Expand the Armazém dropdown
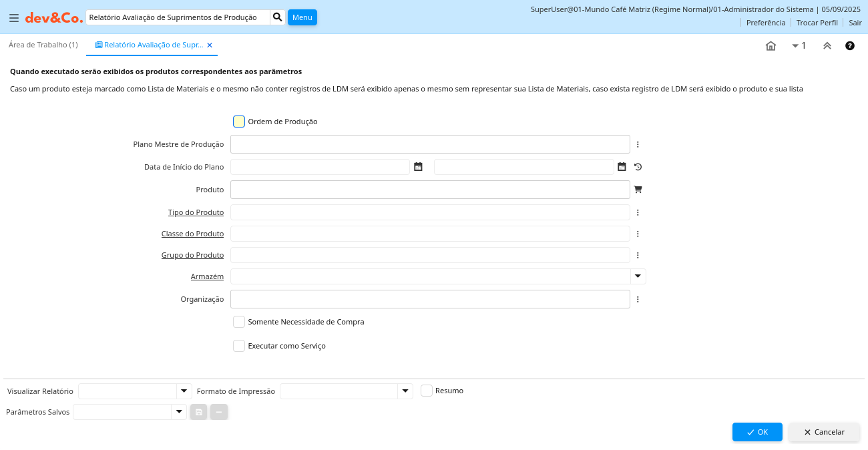The height and width of the screenshot is (450, 868). point(638,276)
